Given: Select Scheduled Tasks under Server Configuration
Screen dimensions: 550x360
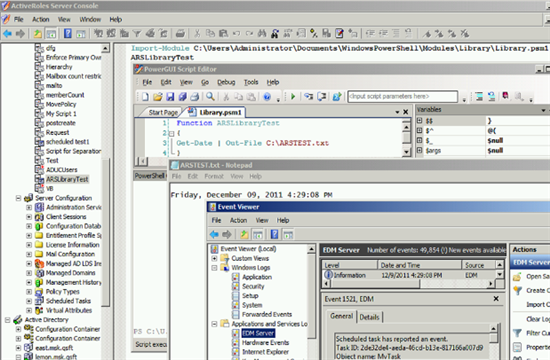Looking at the screenshot, I should (68, 301).
